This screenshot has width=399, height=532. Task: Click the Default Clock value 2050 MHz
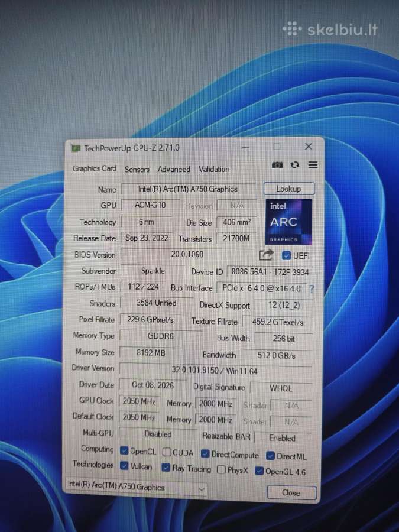pyautogui.click(x=139, y=417)
